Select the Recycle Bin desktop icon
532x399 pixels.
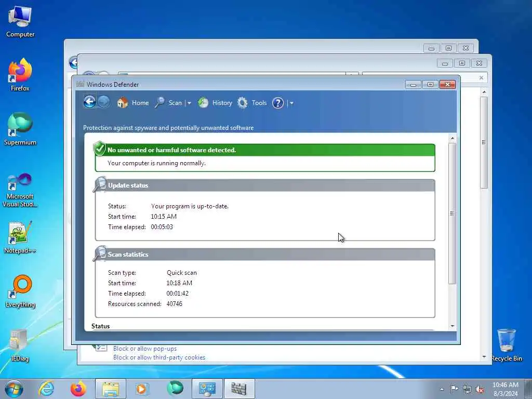507,345
